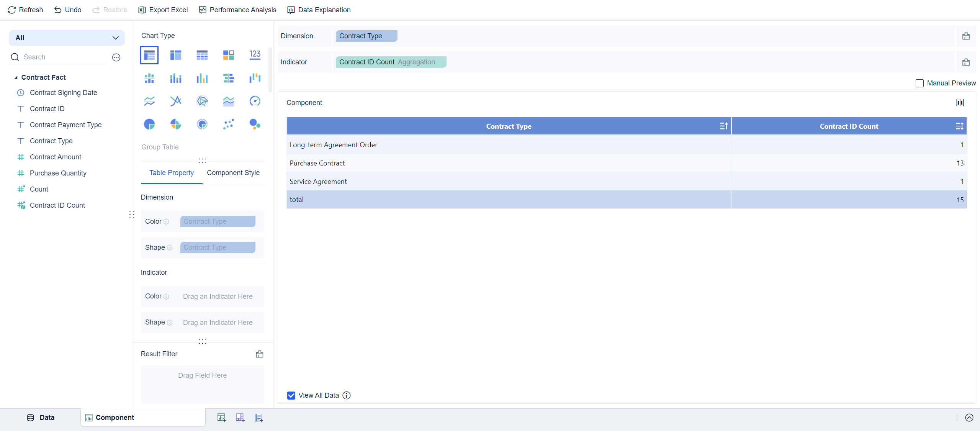This screenshot has width=980, height=431.
Task: Sort the Contract Type column
Action: 723,126
